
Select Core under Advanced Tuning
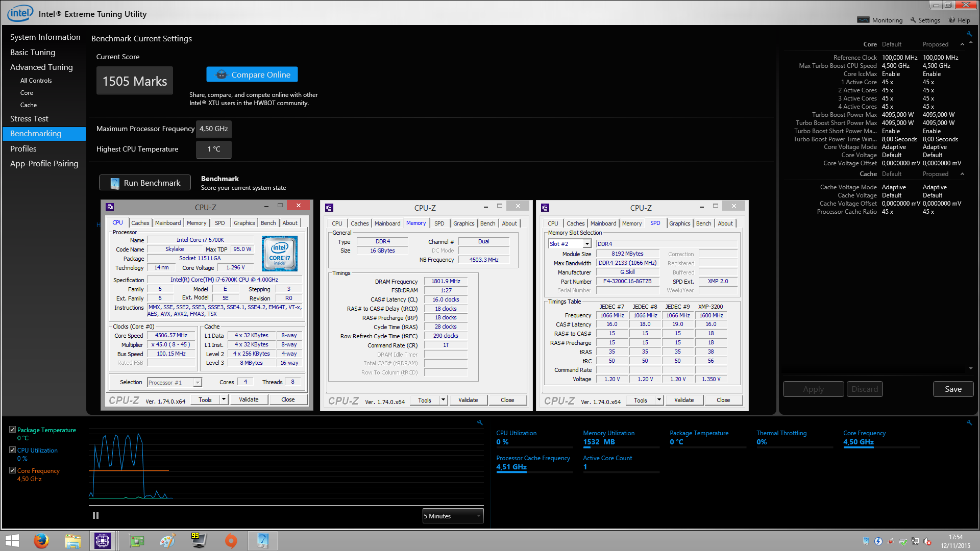[27, 93]
